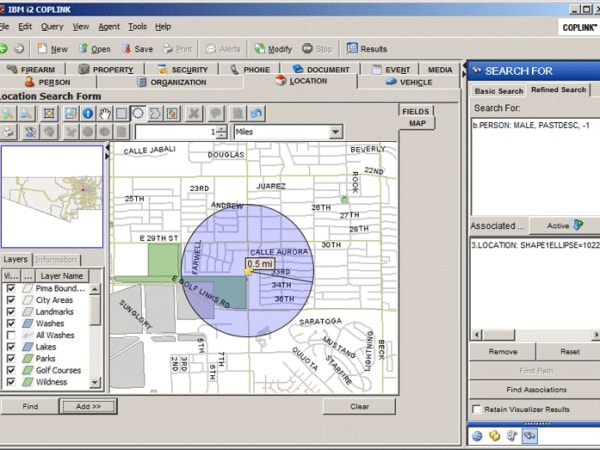The height and width of the screenshot is (450, 600).
Task: Select the polygon lasso map tool
Action: tap(155, 114)
